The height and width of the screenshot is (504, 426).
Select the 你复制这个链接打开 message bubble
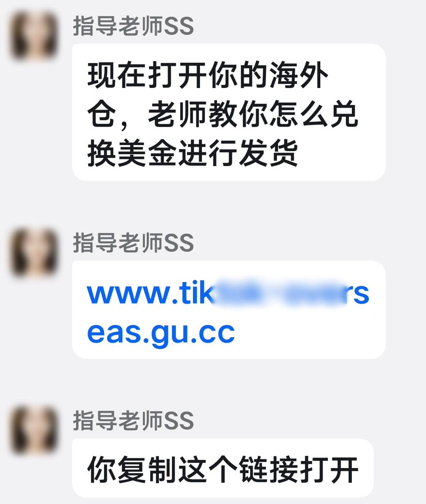223,468
